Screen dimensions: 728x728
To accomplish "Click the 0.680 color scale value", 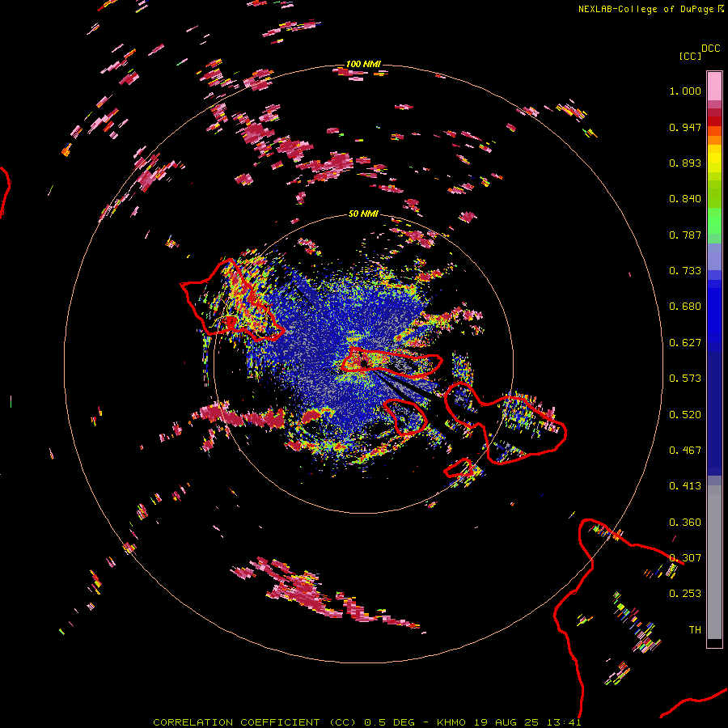I will click(x=685, y=307).
